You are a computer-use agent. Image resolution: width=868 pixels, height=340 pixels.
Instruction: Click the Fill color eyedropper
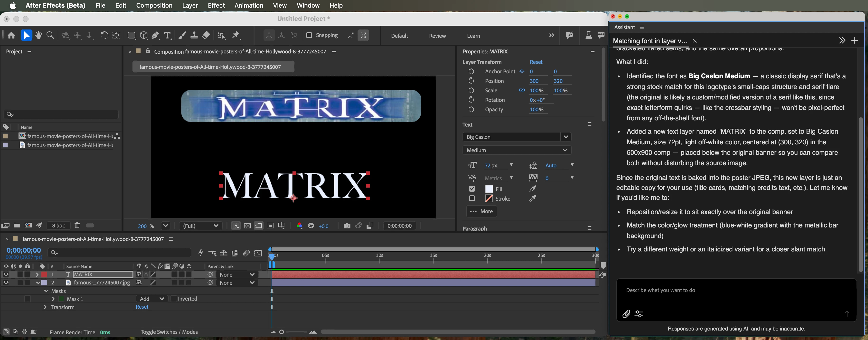click(533, 189)
